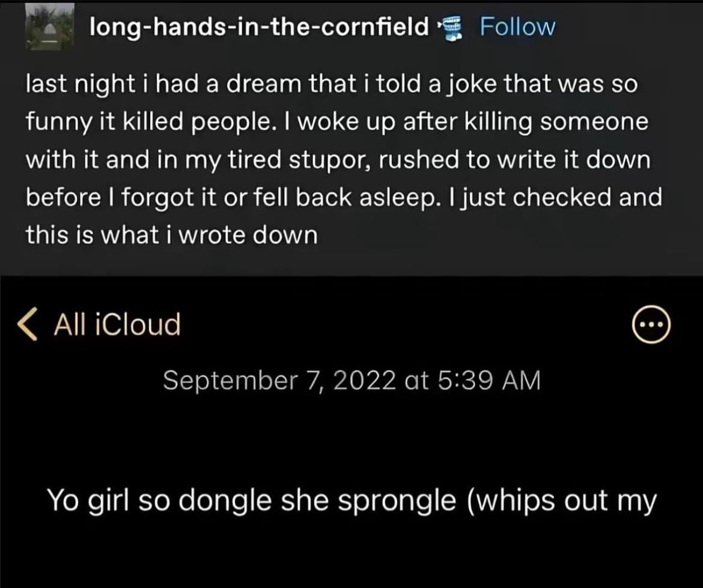
Task: Tap the empty note area below text
Action: pos(351,553)
